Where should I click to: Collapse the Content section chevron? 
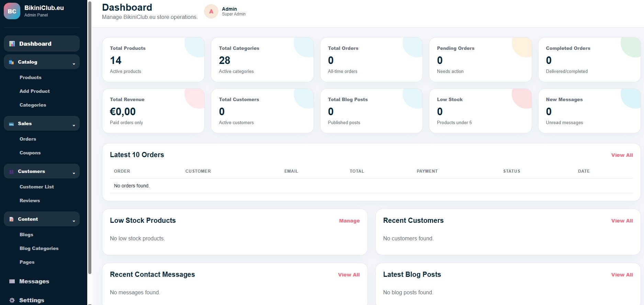(74, 220)
